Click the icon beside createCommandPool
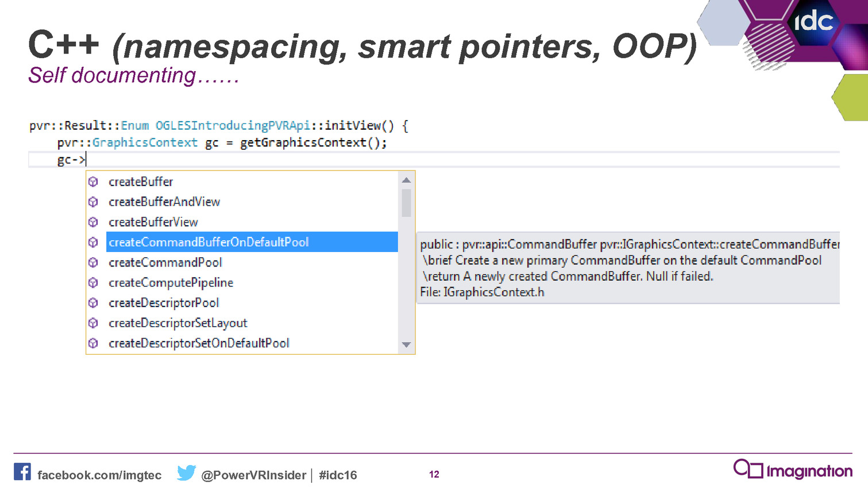 93,262
